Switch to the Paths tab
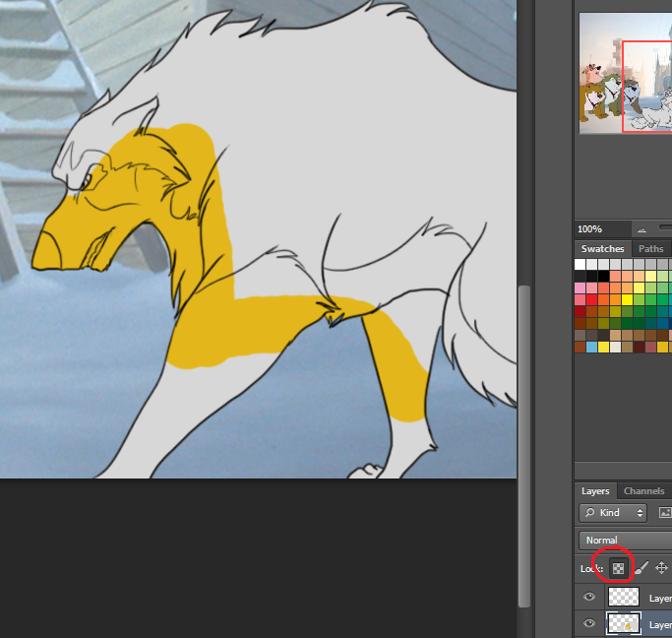The image size is (672, 638). pyautogui.click(x=650, y=249)
